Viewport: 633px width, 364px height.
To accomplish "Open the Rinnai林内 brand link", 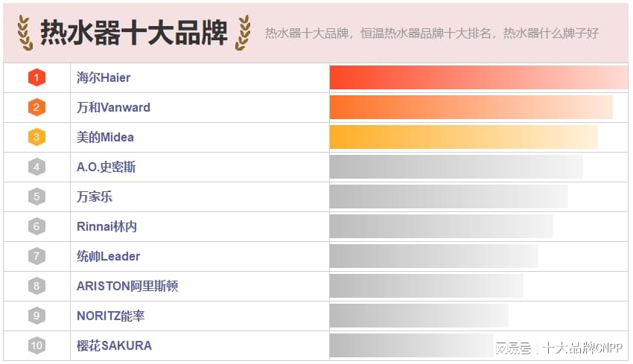I will [106, 226].
